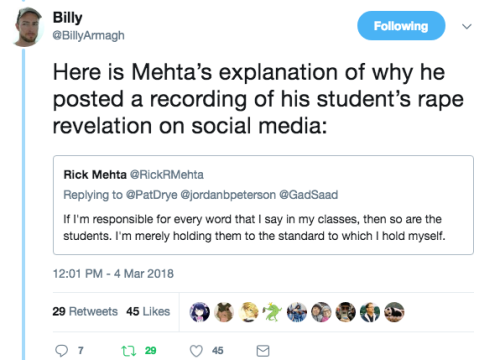This screenshot has width=500, height=360.
Task: Click the @PatDrye mention
Action: [151, 195]
